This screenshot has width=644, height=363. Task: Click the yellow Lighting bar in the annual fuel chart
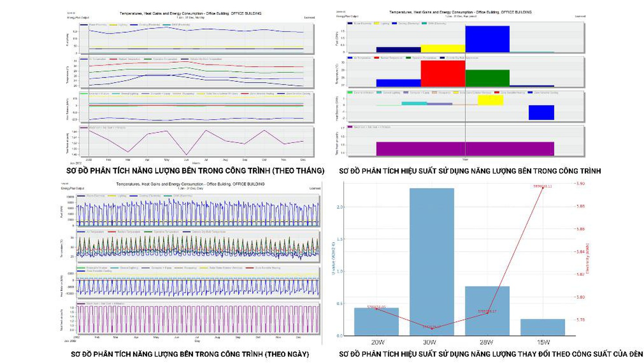pyautogui.click(x=443, y=49)
